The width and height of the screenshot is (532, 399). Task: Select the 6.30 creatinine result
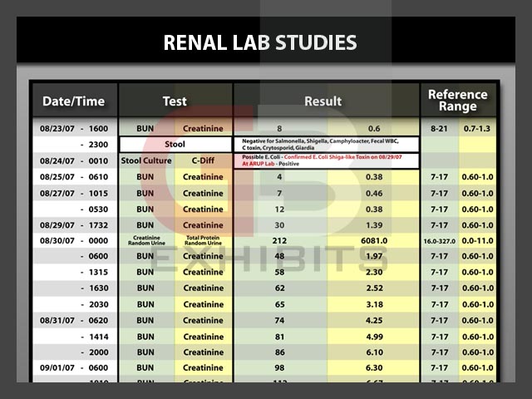[373, 368]
